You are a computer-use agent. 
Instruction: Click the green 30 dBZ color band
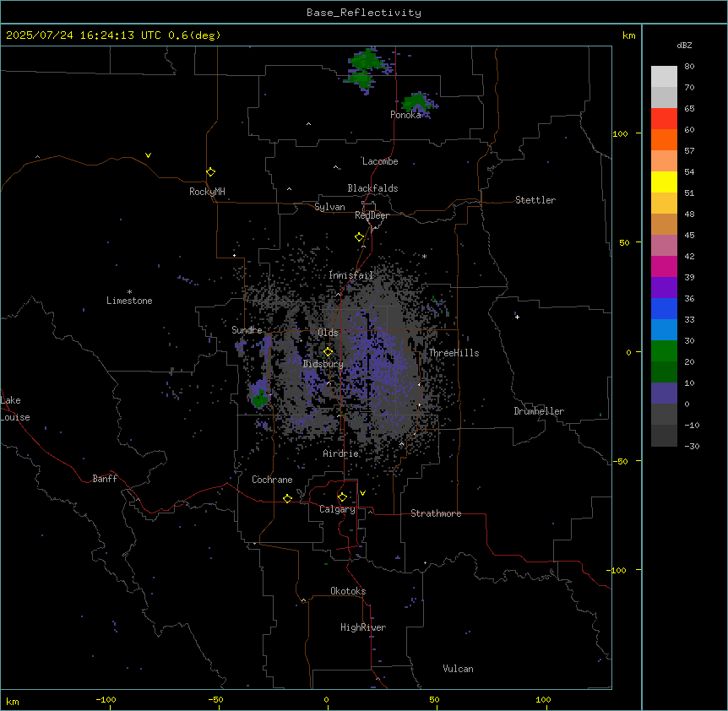coord(664,351)
